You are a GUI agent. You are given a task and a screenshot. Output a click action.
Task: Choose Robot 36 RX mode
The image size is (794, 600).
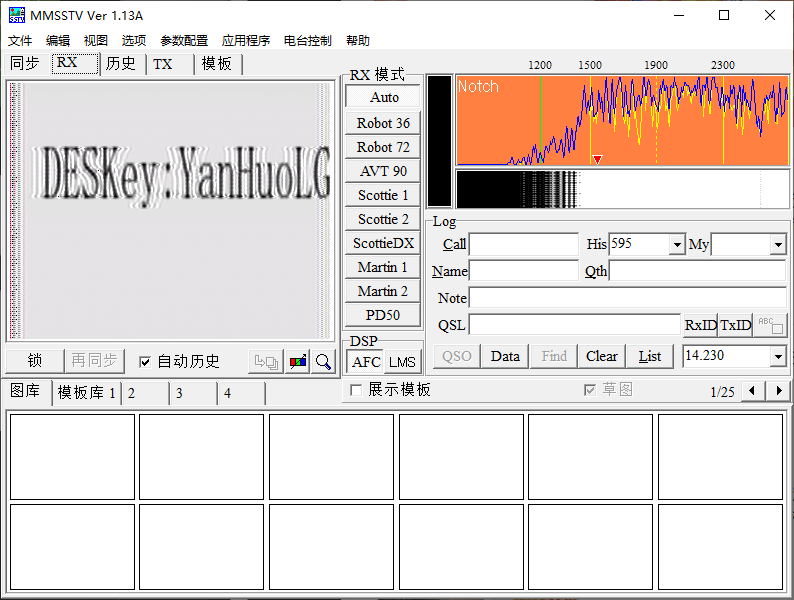383,123
